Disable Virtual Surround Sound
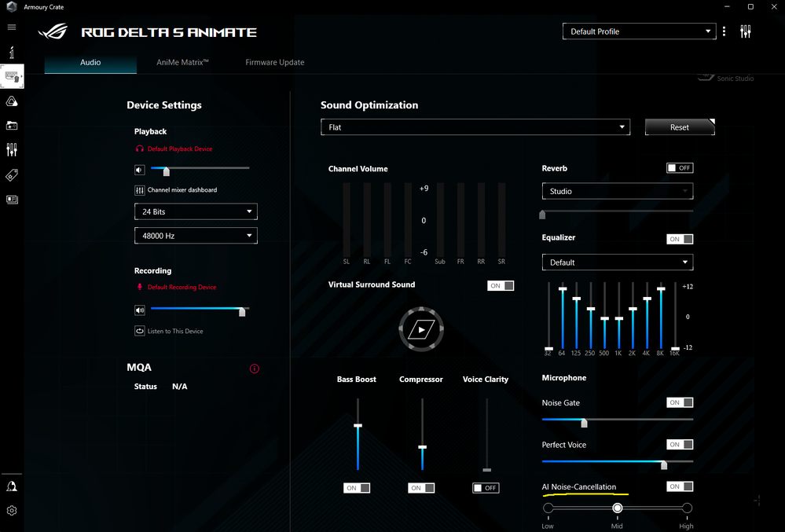785x532 pixels. 501,286
